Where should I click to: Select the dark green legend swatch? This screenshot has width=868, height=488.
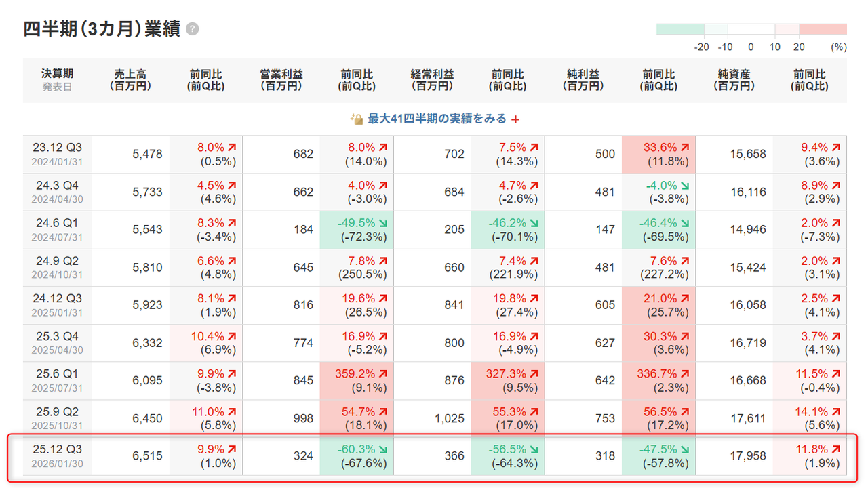pos(680,29)
